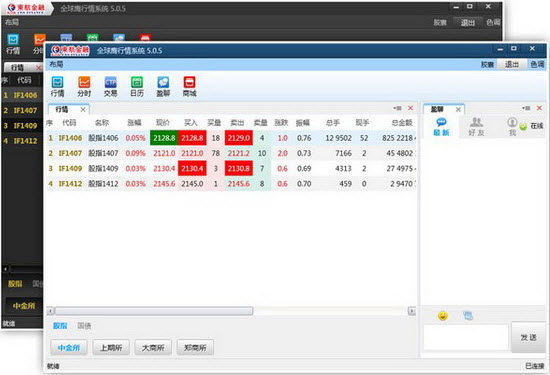Switch to the 国债 bonds category
This screenshot has height=375, width=550.
84,326
